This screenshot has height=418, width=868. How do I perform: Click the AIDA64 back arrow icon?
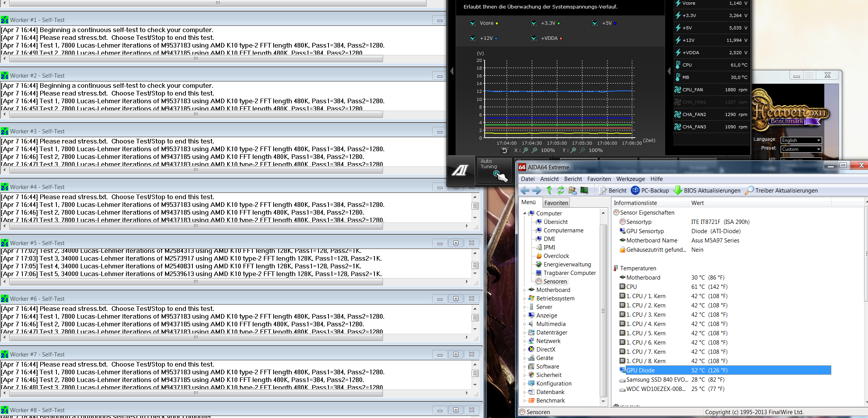[524, 190]
